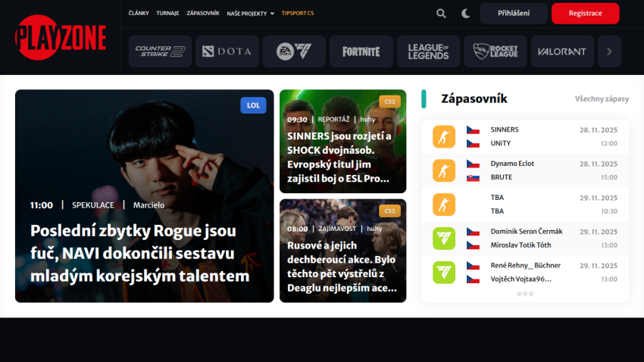Screen dimensions: 644x362
Task: Click the Zápasovník panel pagination dots
Action: tap(525, 294)
